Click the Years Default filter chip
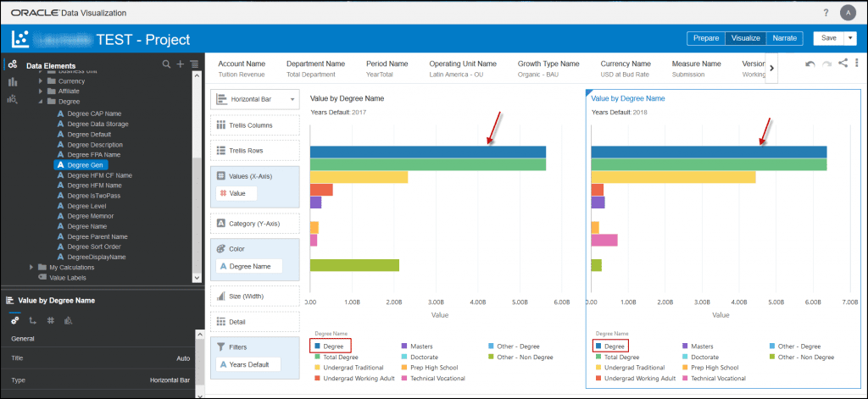868x399 pixels. pos(249,364)
